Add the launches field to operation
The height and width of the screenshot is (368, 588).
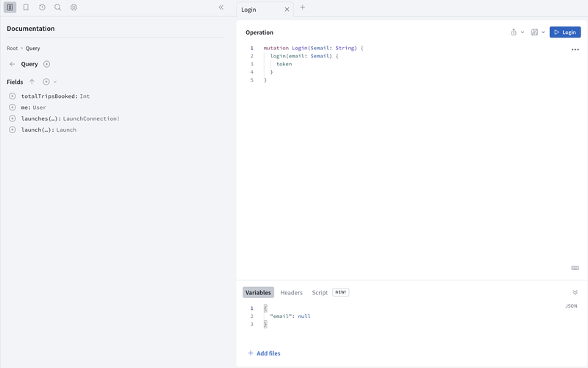click(x=12, y=118)
